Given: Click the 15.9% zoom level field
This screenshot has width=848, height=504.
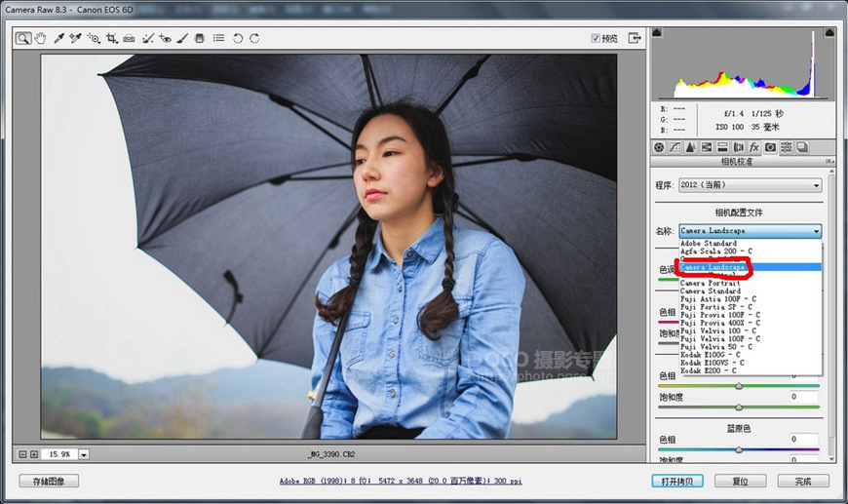Looking at the screenshot, I should [x=59, y=455].
